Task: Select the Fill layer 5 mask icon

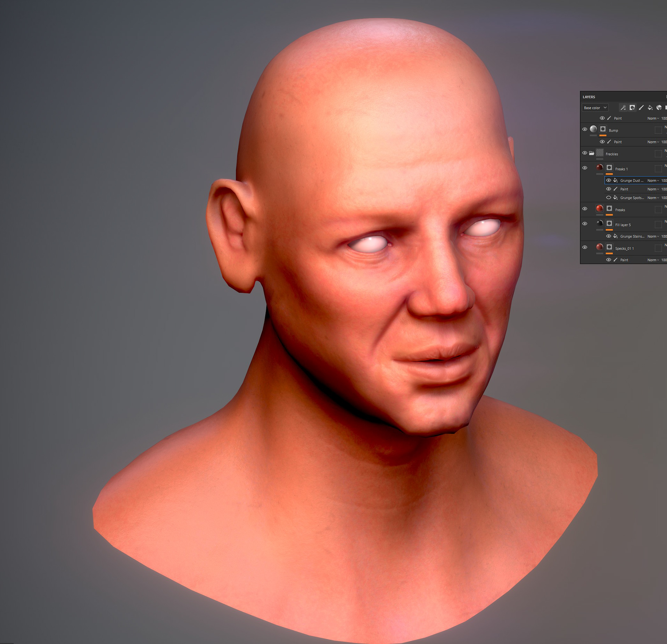Action: pyautogui.click(x=609, y=223)
